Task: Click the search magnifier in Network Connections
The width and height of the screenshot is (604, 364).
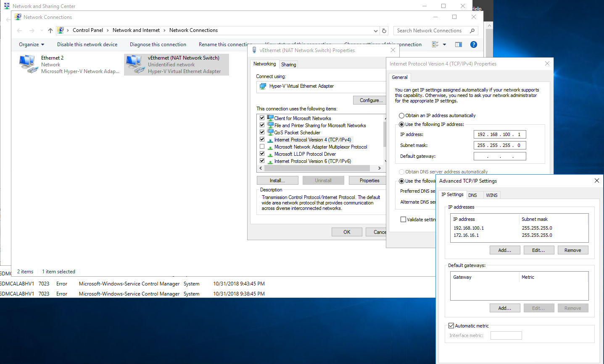Action: 472,31
